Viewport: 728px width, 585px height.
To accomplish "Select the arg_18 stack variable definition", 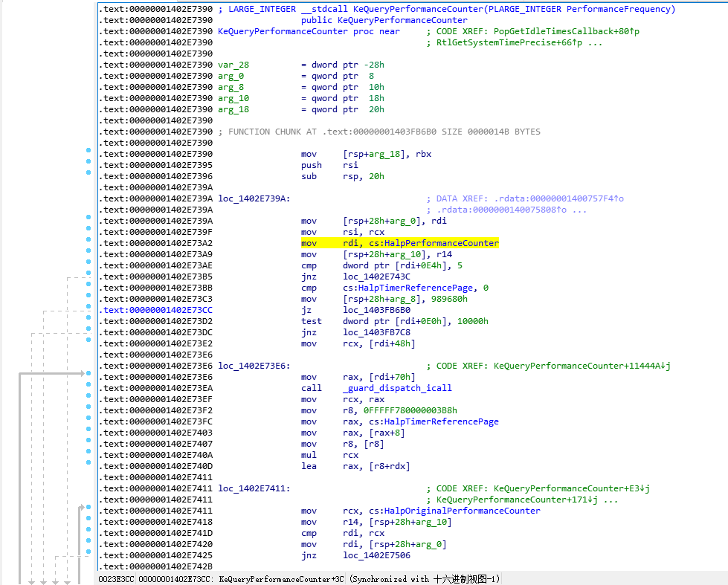I will (x=233, y=109).
